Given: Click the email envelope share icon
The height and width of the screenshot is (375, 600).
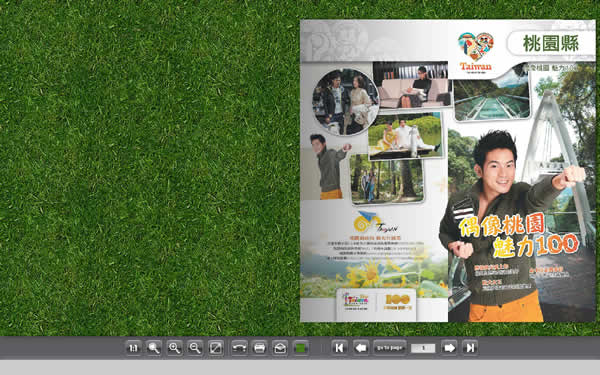Looking at the screenshot, I should pyautogui.click(x=280, y=348).
